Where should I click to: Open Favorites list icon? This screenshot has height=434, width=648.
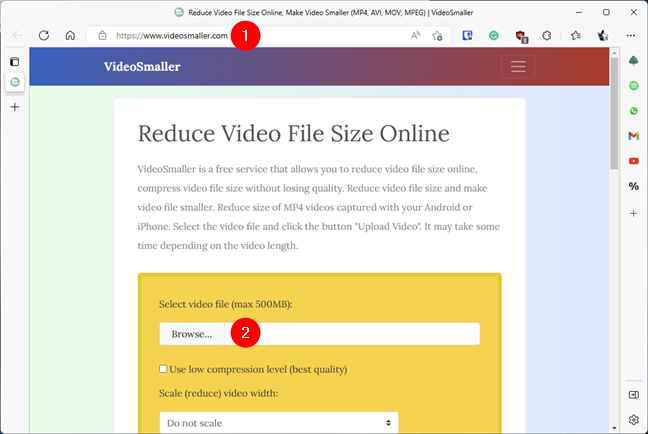click(576, 36)
